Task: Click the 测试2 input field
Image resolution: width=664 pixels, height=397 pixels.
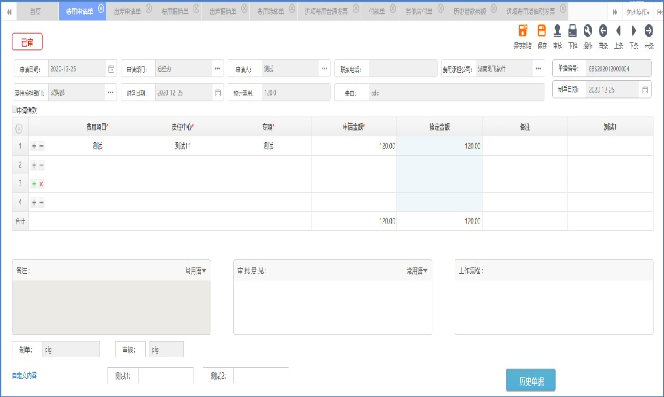Action: tap(261, 376)
